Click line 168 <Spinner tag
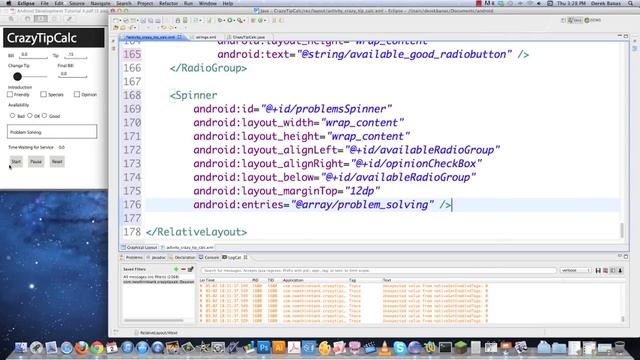This screenshot has width=640, height=360. (193, 95)
